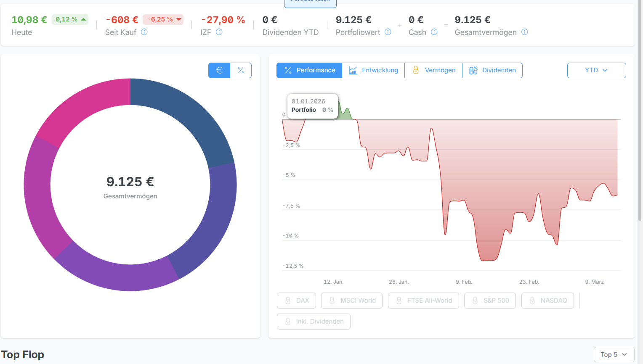Click the info icon beside IZF
This screenshot has height=364, width=643.
219,32
